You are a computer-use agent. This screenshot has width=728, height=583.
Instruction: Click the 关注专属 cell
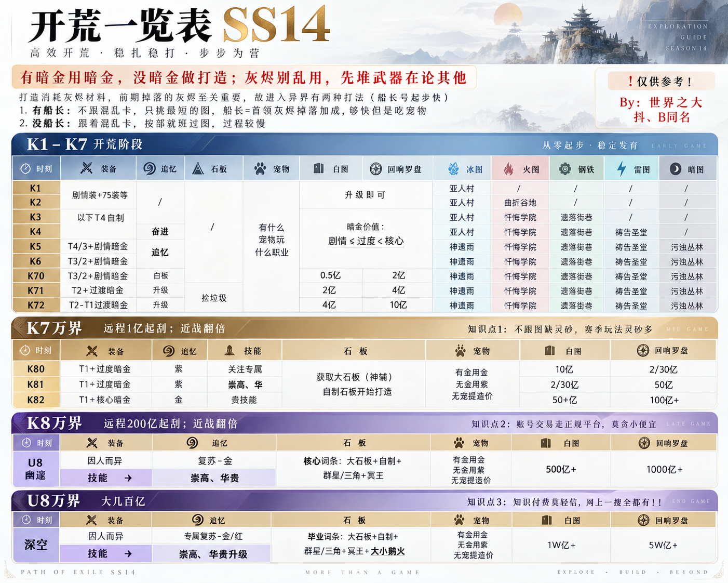point(245,369)
